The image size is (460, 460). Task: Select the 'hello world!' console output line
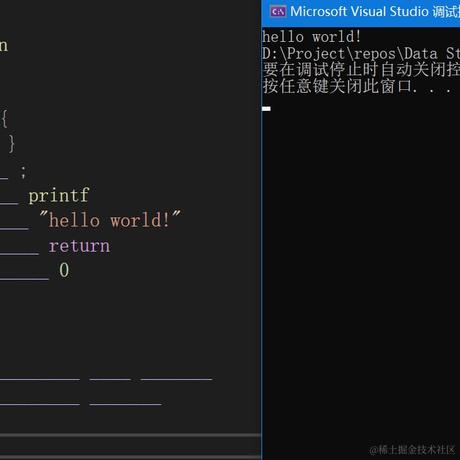tap(311, 37)
